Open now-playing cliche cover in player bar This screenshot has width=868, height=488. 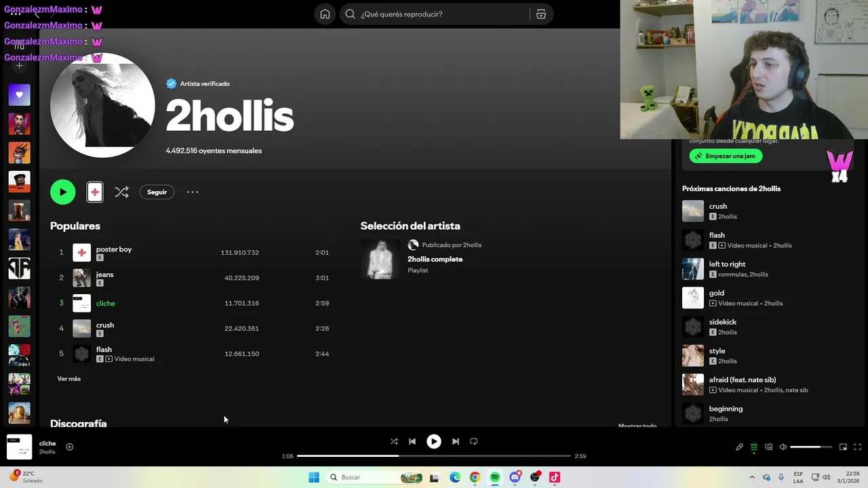tap(19, 447)
